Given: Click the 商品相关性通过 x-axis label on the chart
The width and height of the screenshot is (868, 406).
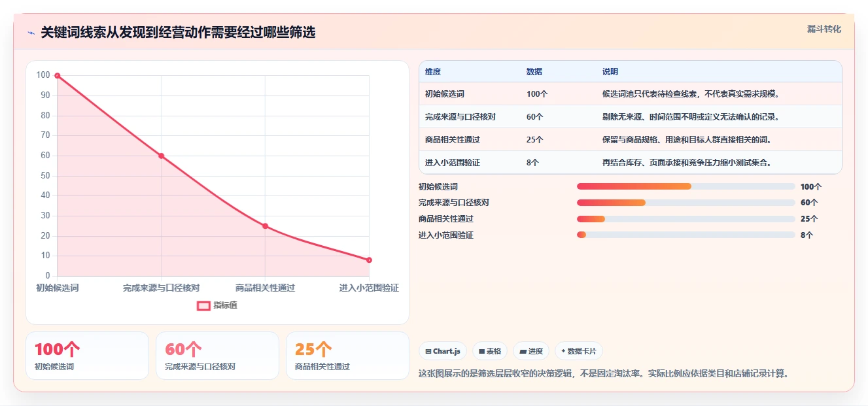Looking at the screenshot, I should click(x=265, y=288).
